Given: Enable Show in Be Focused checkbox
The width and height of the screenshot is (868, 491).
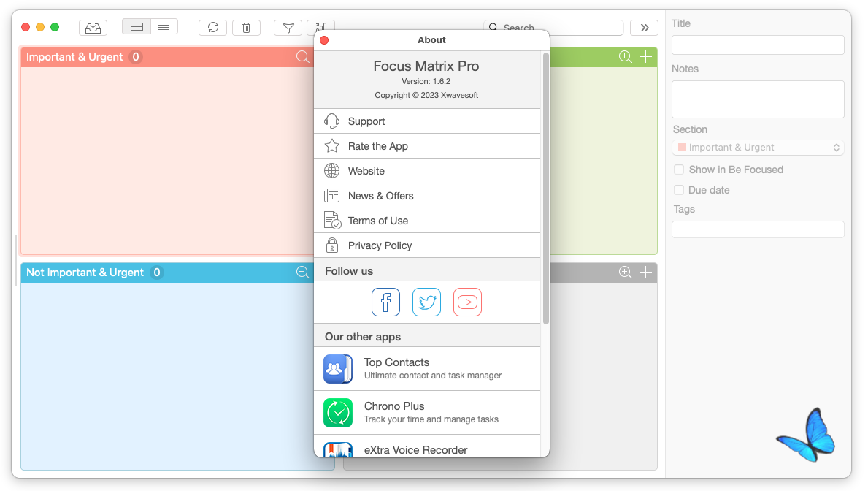Looking at the screenshot, I should coord(679,170).
